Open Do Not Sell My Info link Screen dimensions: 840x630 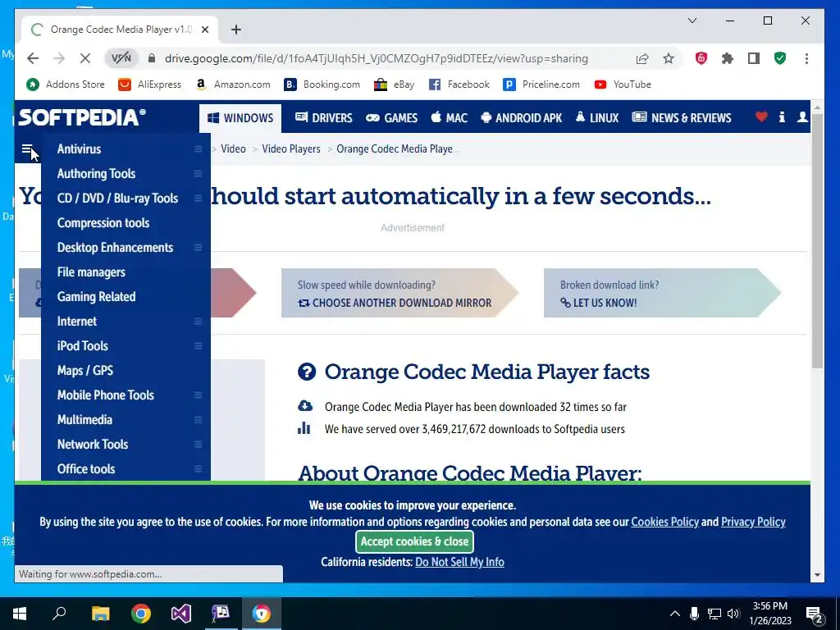pyautogui.click(x=459, y=562)
